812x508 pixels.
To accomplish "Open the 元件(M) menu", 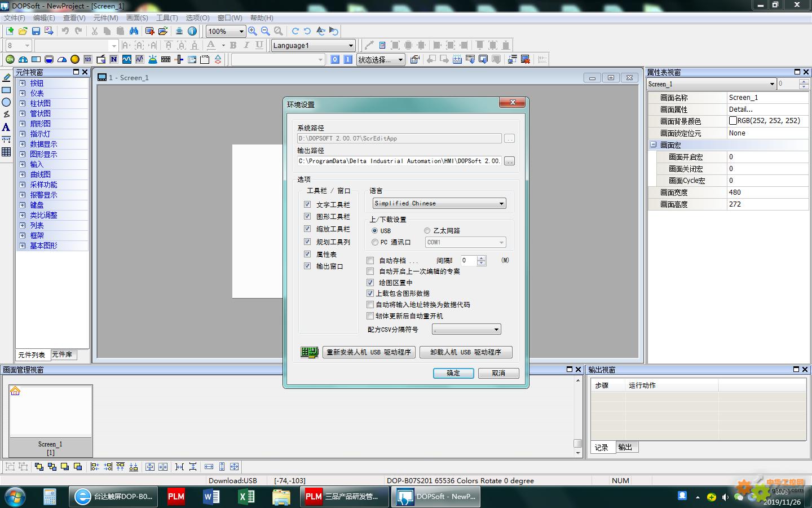I will 106,17.
